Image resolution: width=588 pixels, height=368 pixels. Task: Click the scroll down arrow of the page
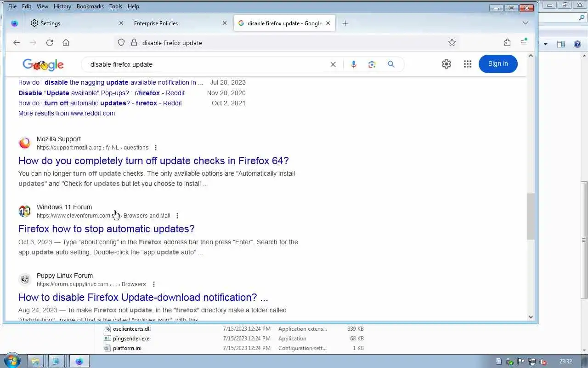click(531, 317)
